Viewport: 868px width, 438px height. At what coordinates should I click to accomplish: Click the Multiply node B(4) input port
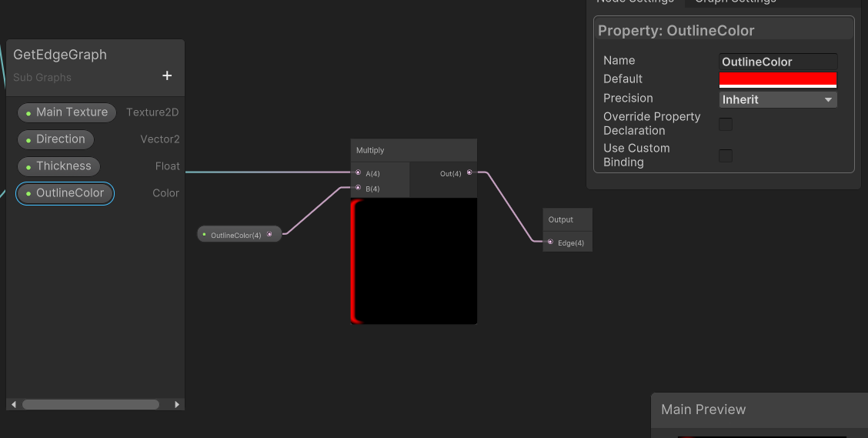[x=358, y=188]
